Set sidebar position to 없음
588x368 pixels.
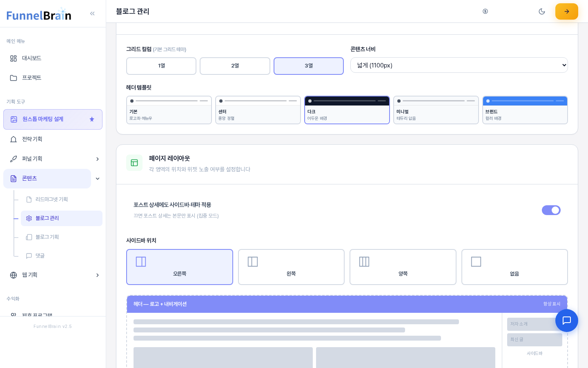pos(514,267)
